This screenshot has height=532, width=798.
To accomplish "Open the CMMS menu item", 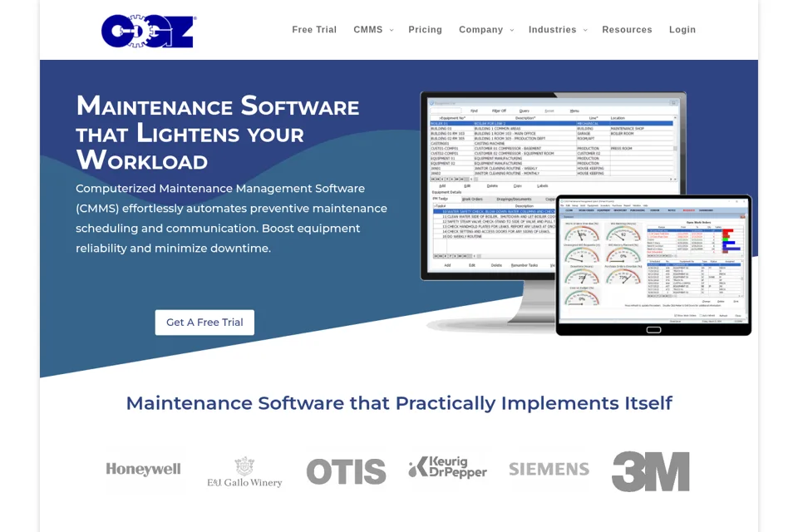I will [368, 30].
